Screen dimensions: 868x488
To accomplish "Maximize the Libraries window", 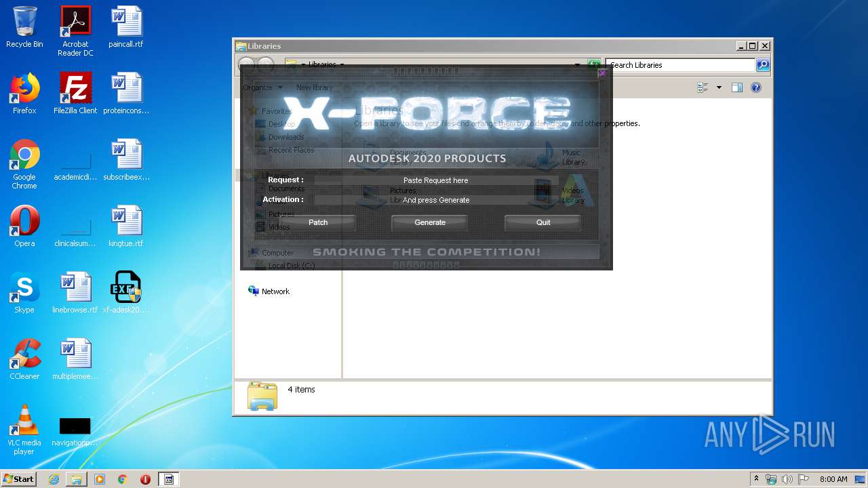I will pyautogui.click(x=753, y=46).
